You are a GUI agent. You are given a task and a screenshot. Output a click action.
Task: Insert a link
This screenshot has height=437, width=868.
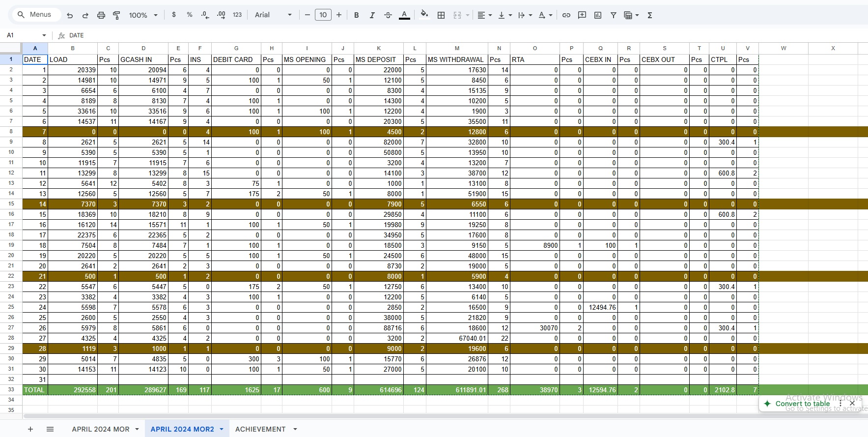(x=566, y=15)
